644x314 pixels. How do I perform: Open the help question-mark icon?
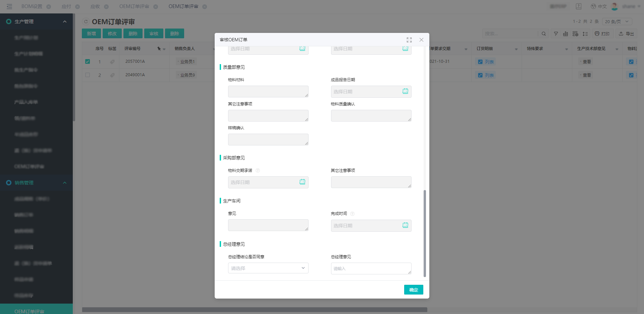pos(579,6)
